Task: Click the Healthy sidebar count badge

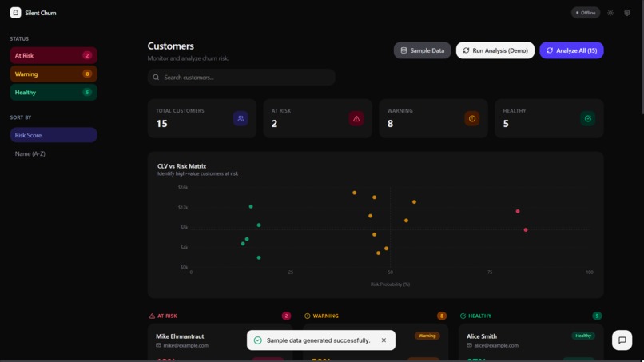Action: (87, 93)
